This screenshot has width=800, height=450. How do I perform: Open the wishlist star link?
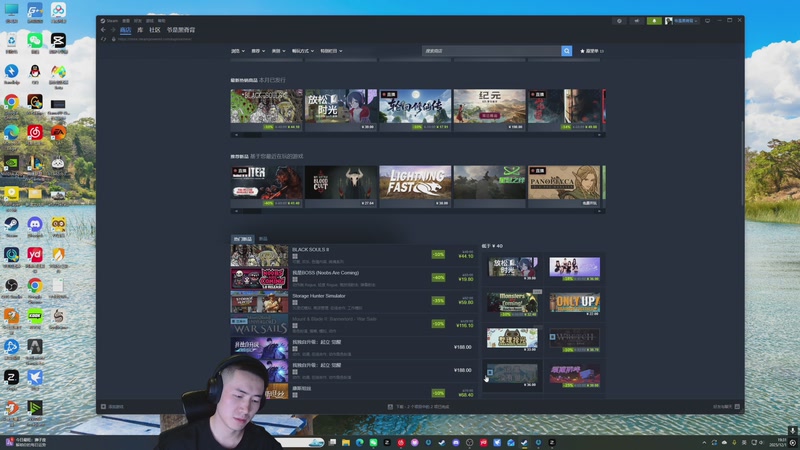(592, 51)
